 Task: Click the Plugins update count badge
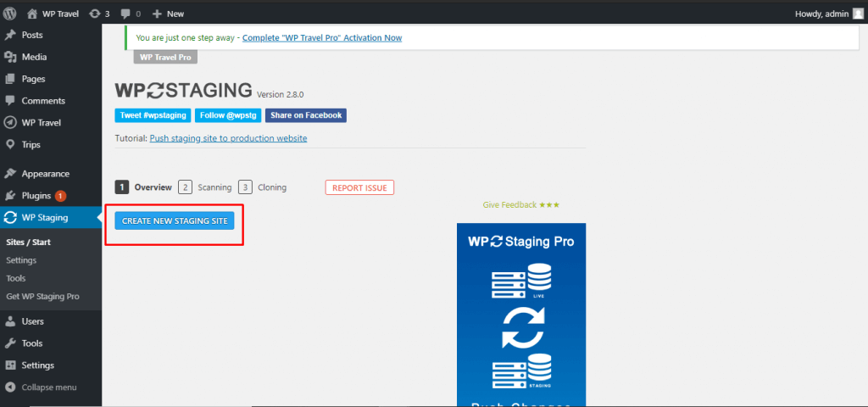point(61,196)
